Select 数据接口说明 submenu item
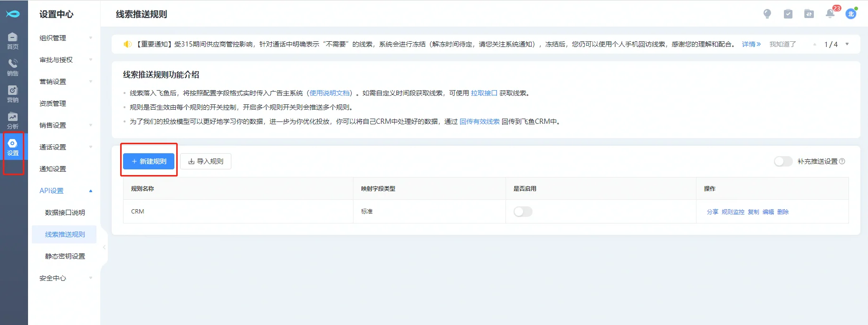 (x=65, y=213)
